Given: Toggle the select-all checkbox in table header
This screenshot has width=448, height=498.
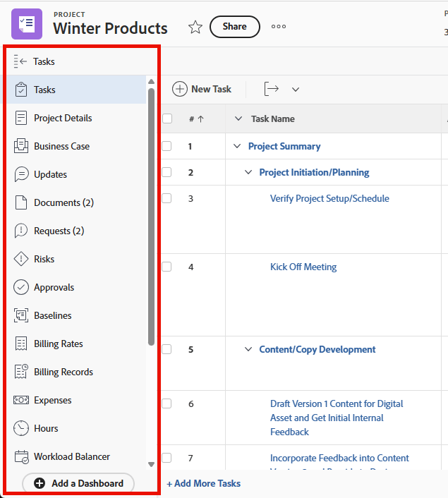Looking at the screenshot, I should [167, 119].
